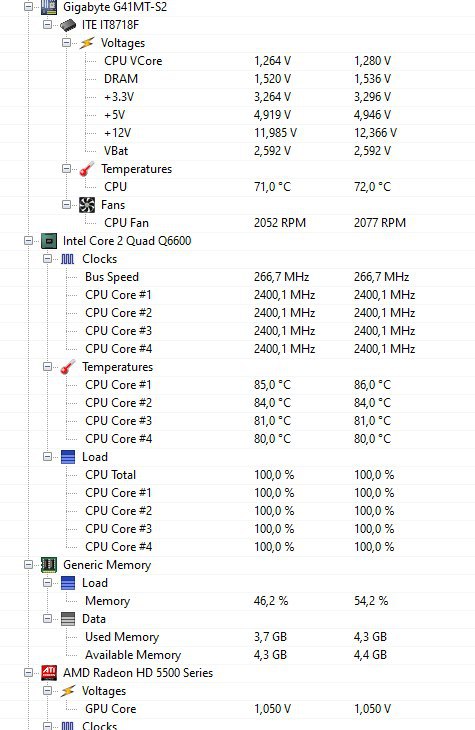The width and height of the screenshot is (475, 730).
Task: Click the thermometer icon under Intel Core 2 Quad
Action: (68, 367)
